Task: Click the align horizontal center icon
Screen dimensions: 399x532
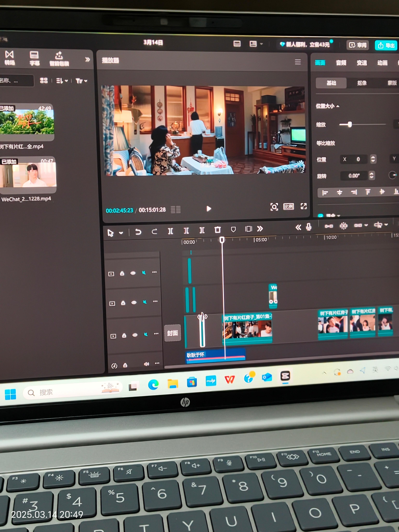Action: click(x=339, y=192)
